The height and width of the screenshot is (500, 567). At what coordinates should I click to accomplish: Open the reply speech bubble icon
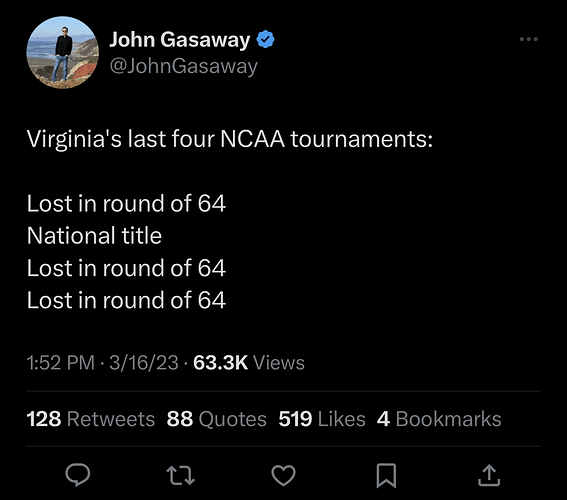78,475
